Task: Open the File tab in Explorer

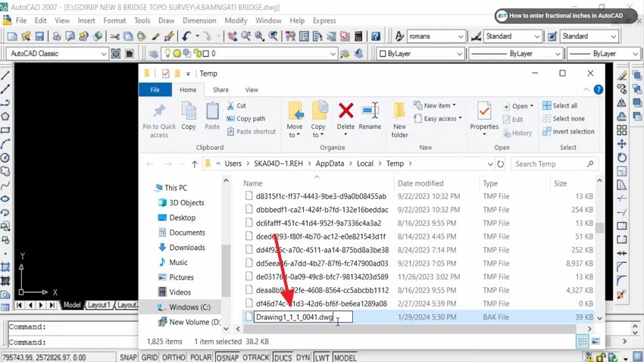Action: click(155, 90)
